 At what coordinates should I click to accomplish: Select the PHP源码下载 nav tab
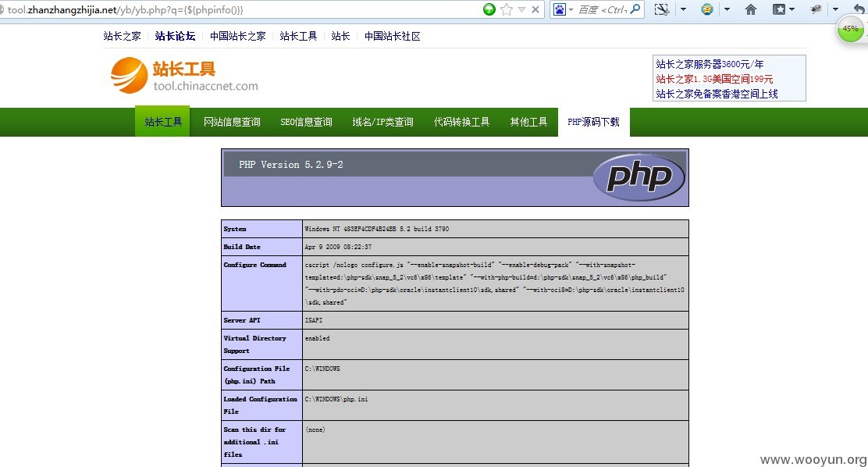tap(593, 122)
